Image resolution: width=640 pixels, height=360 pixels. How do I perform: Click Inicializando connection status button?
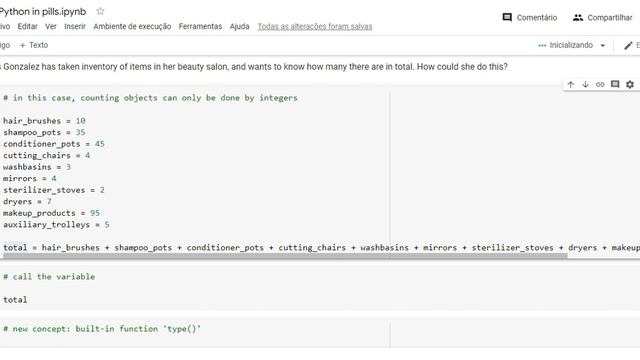tap(571, 45)
